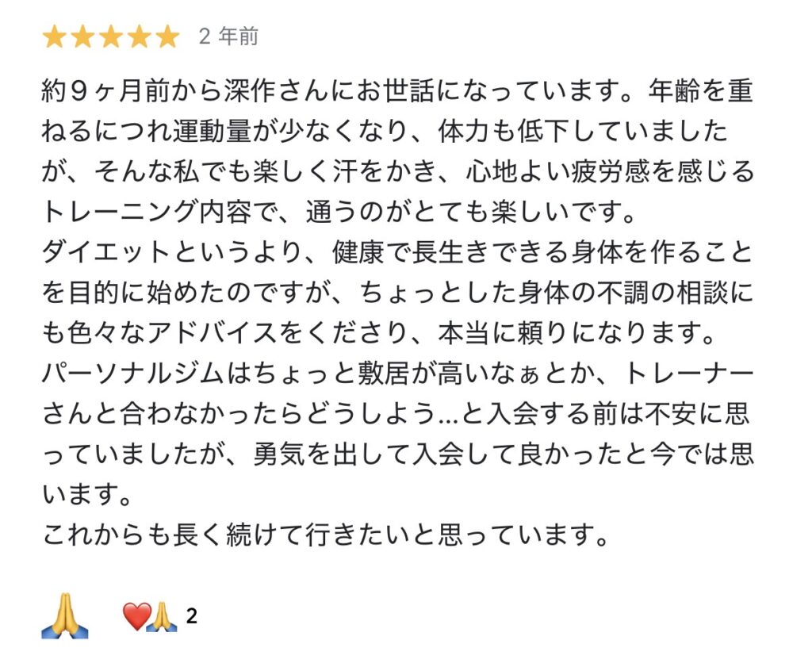The image size is (812, 667).
Task: Click the first gold rating star
Action: point(54,36)
